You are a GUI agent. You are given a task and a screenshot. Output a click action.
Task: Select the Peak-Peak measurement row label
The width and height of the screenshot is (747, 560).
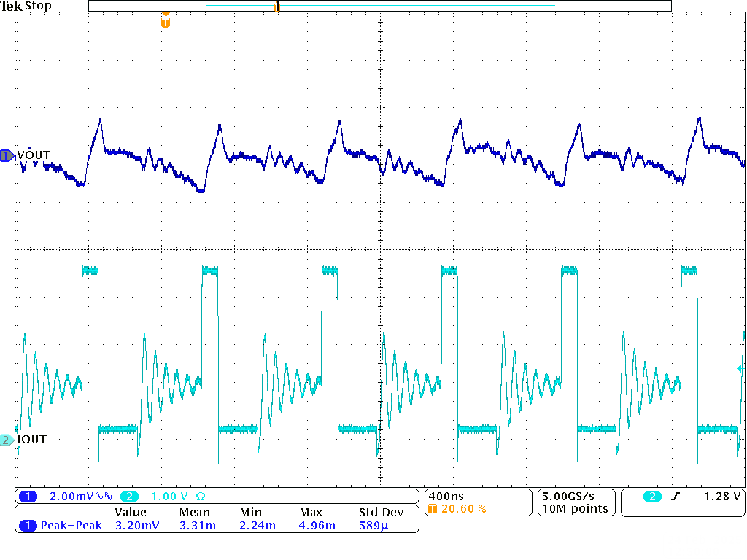coord(71,525)
